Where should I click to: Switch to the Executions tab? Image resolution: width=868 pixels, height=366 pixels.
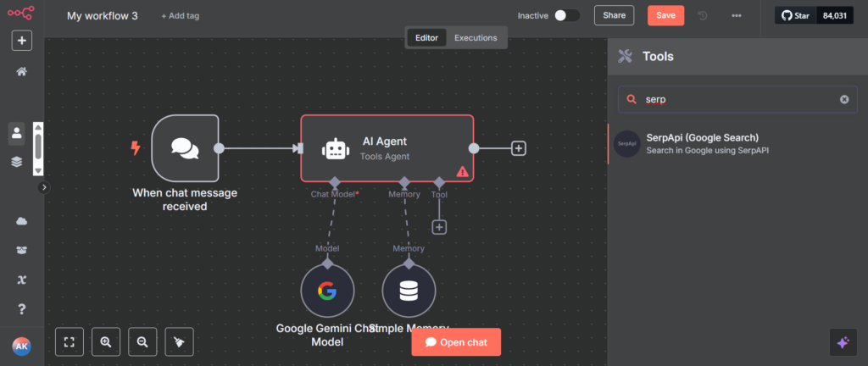click(476, 37)
